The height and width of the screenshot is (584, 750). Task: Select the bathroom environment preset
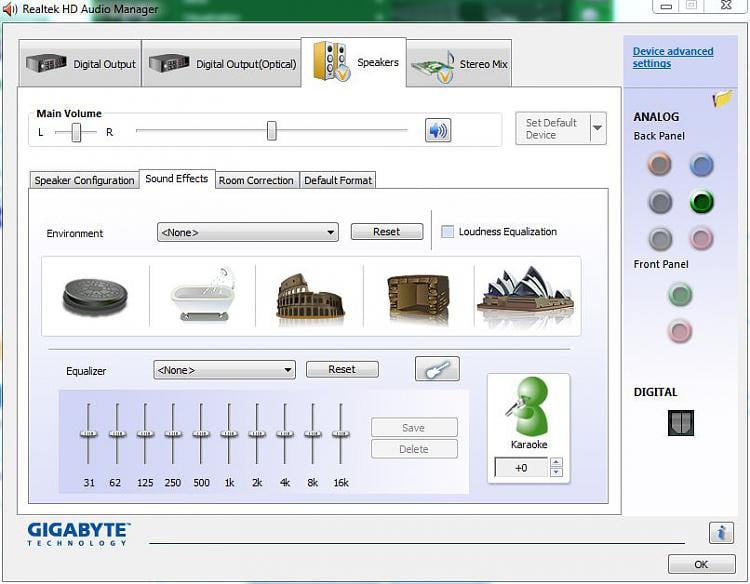[x=203, y=294]
